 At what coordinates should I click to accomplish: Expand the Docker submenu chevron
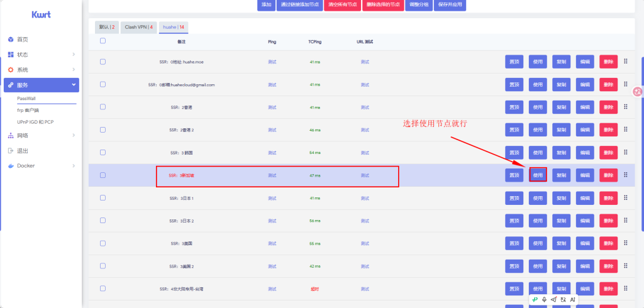click(x=74, y=166)
